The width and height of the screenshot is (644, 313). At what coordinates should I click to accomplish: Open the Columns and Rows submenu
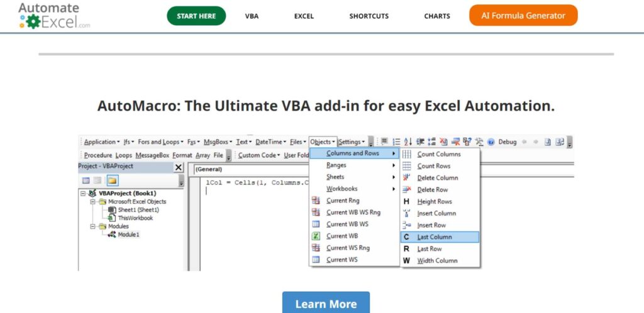click(x=355, y=153)
